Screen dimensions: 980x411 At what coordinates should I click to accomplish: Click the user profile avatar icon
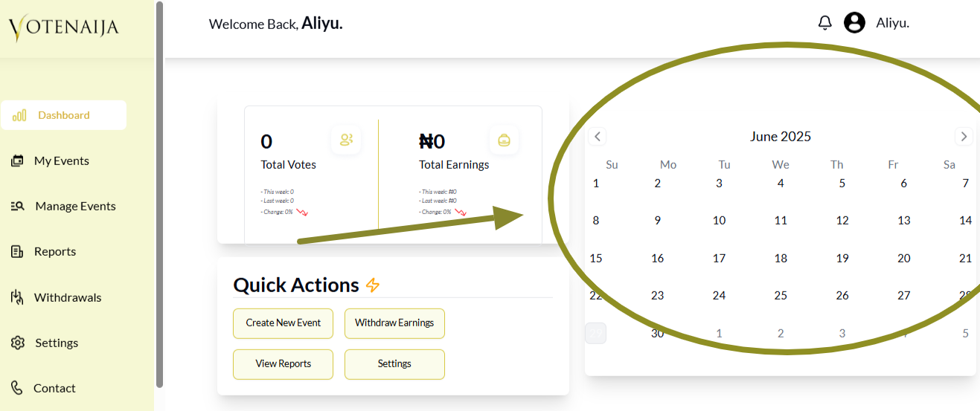(854, 23)
